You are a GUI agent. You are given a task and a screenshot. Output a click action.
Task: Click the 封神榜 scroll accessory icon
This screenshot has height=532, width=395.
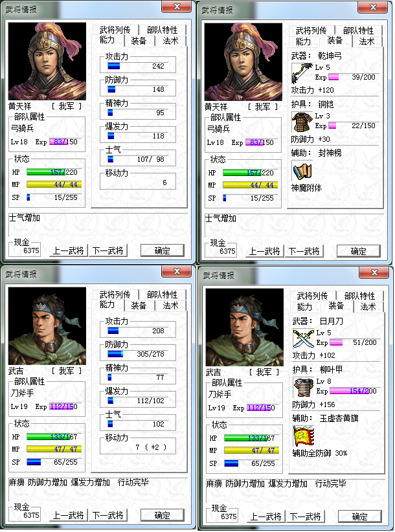(x=302, y=171)
